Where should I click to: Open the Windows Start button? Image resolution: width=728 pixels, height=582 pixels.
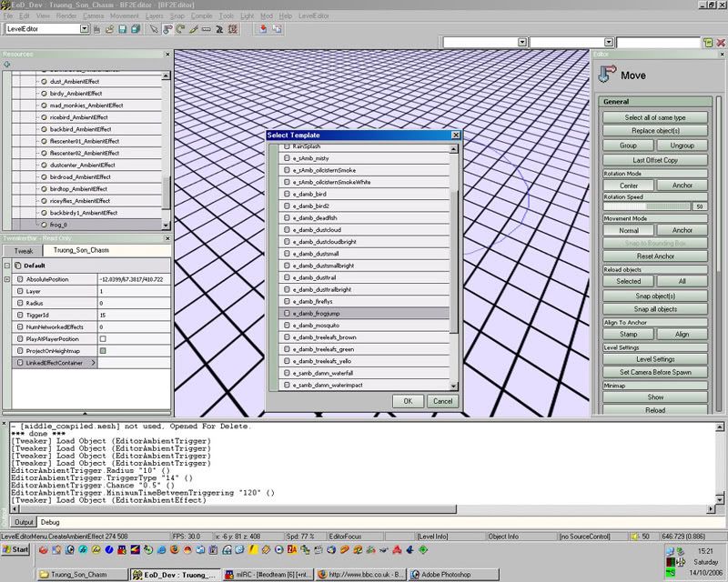[15, 550]
